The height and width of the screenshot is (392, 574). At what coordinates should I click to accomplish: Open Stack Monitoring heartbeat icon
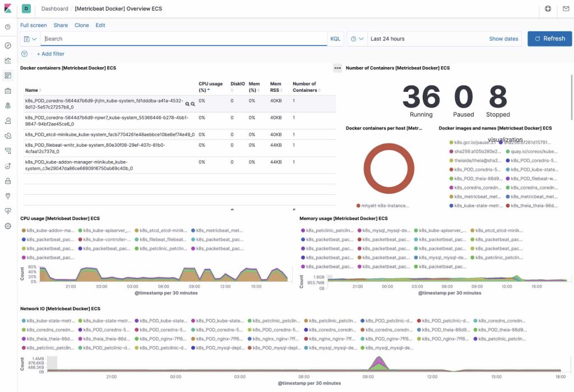click(8, 211)
